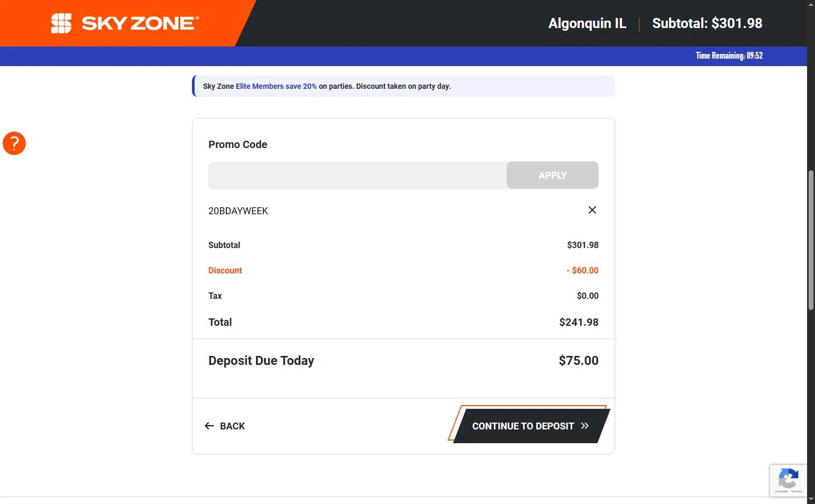Image resolution: width=815 pixels, height=504 pixels.
Task: Remove the 20BDAYWEEK promo code
Action: (592, 210)
